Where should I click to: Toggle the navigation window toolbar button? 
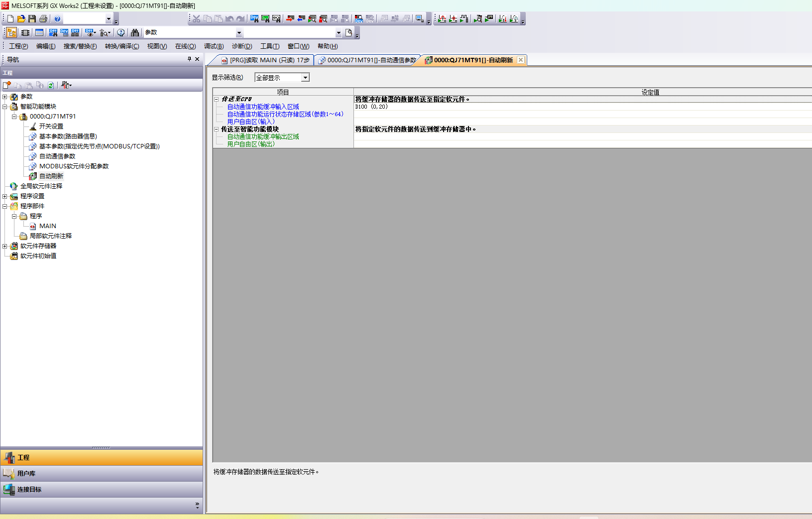(11, 33)
